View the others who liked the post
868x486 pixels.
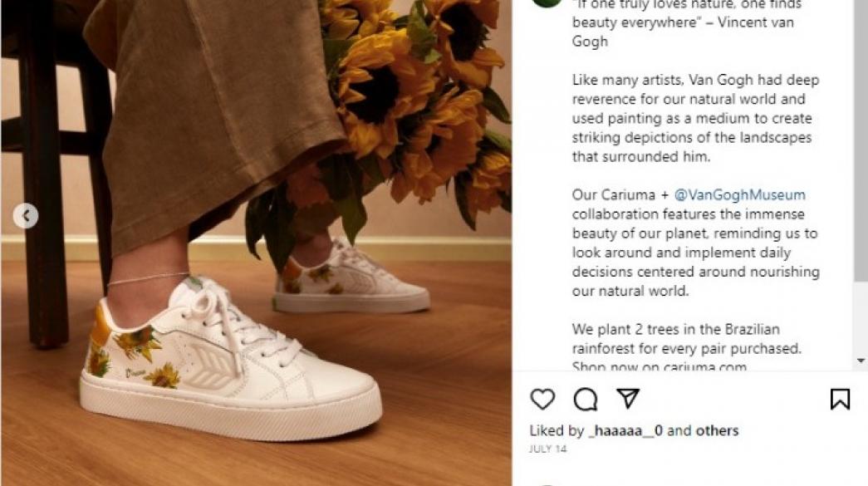717,430
